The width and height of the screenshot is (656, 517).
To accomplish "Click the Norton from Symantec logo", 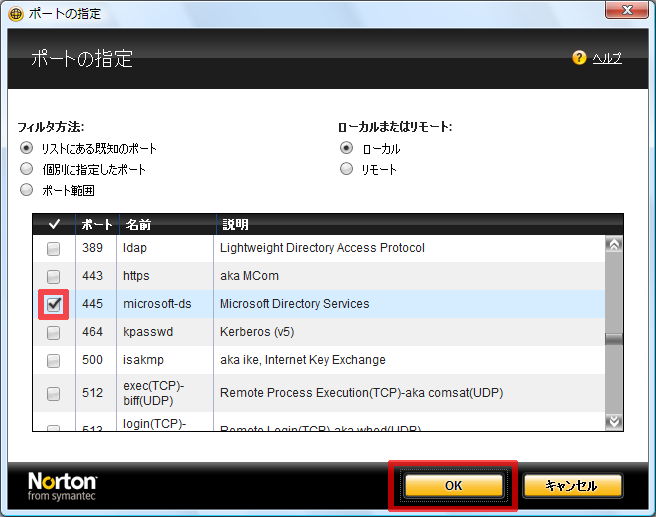I will point(63,486).
